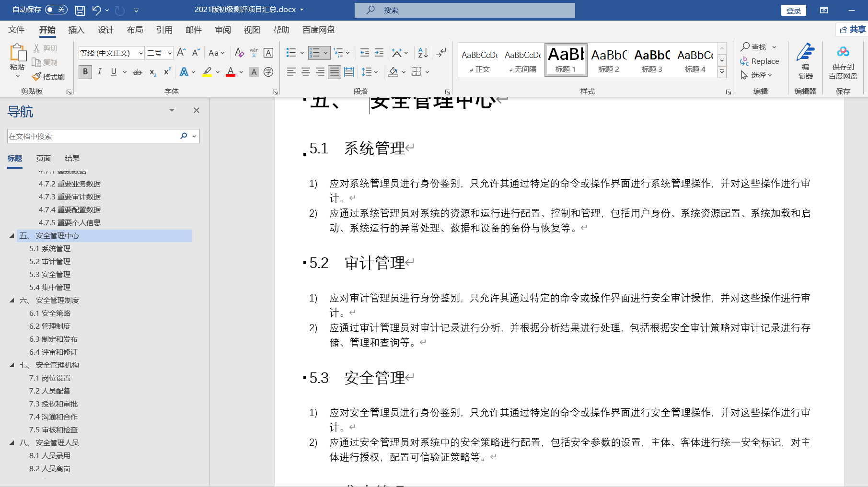Click the Clear Formatting eraser icon
Viewport: 868px width, 487px height.
click(239, 53)
